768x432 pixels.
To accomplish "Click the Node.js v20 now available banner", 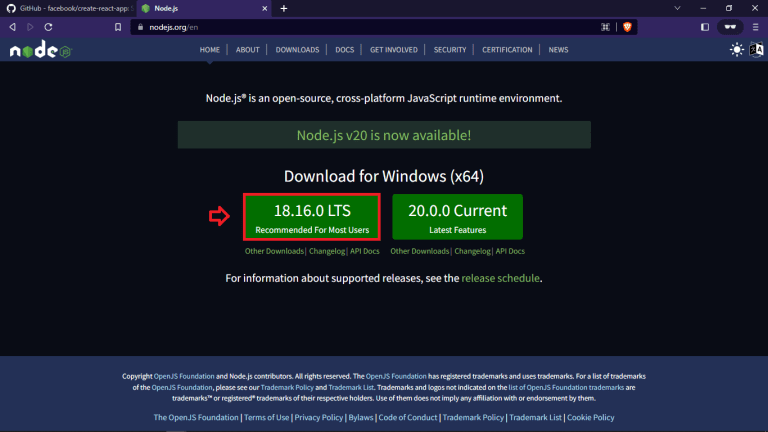I will click(x=384, y=135).
